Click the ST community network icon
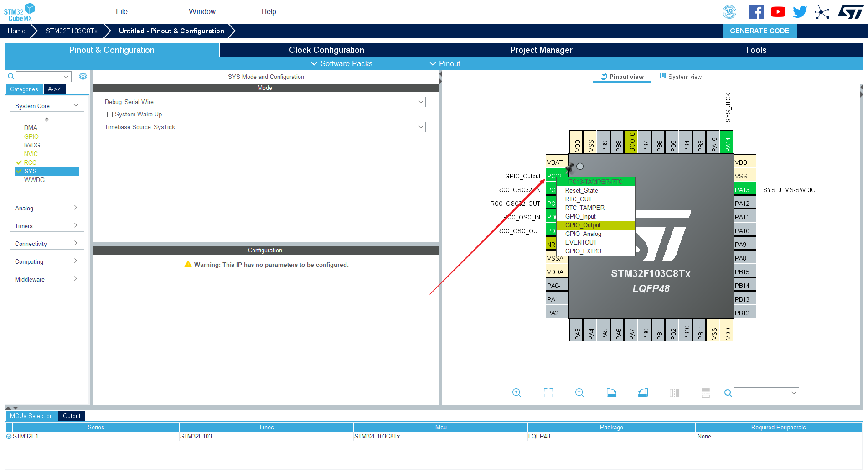This screenshot has height=475, width=868. click(822, 12)
